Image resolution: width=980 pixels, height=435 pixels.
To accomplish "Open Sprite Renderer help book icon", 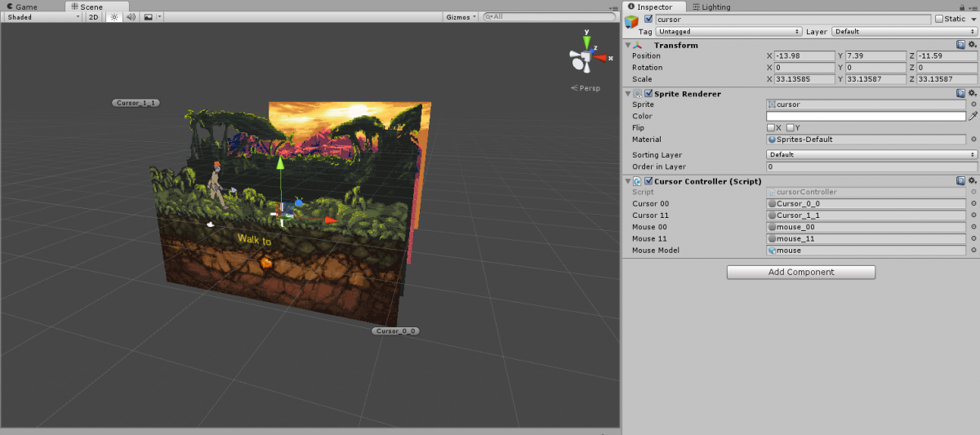I will point(961,94).
